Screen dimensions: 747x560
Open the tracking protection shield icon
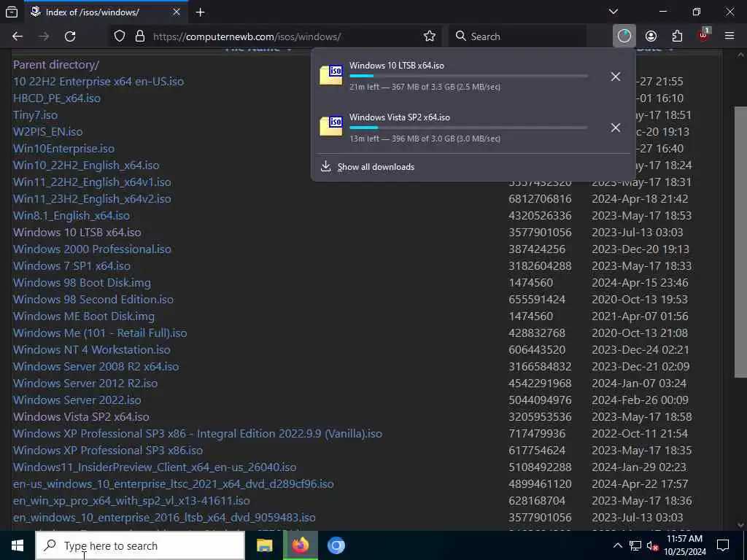point(120,36)
